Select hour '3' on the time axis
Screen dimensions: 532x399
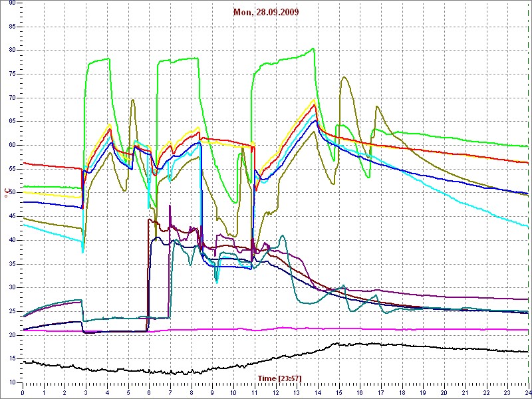click(86, 392)
